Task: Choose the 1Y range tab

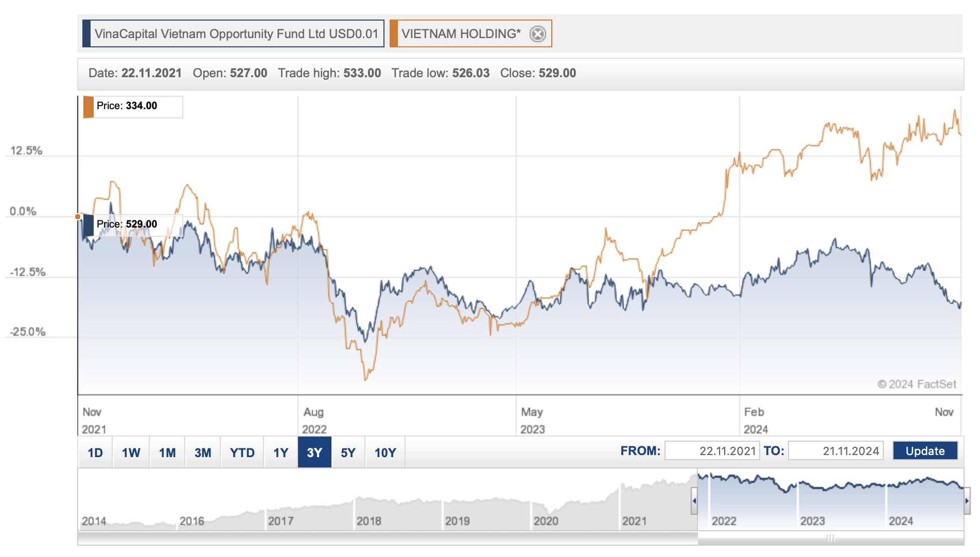Action: click(281, 452)
